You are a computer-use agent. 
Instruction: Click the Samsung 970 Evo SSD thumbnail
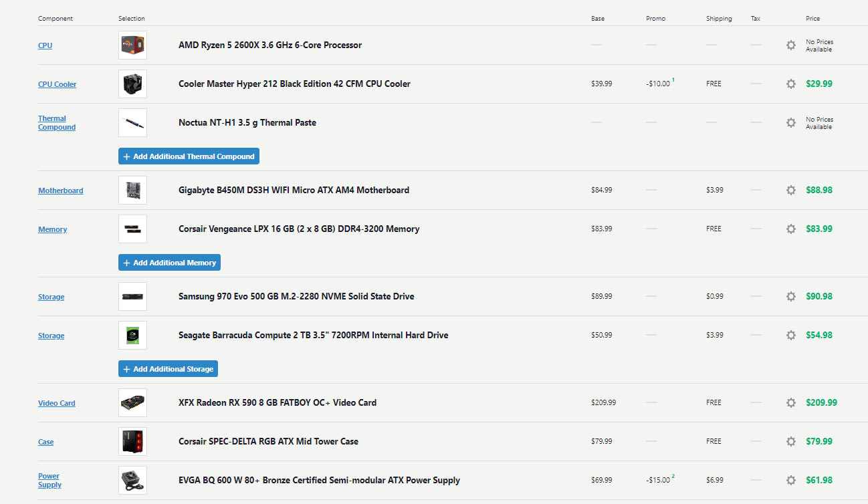[132, 297]
